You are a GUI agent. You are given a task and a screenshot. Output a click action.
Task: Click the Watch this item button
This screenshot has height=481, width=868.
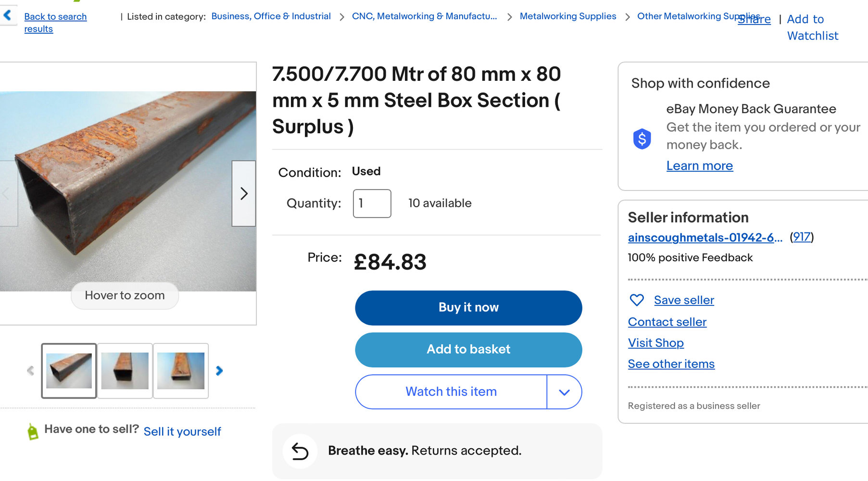tap(451, 392)
